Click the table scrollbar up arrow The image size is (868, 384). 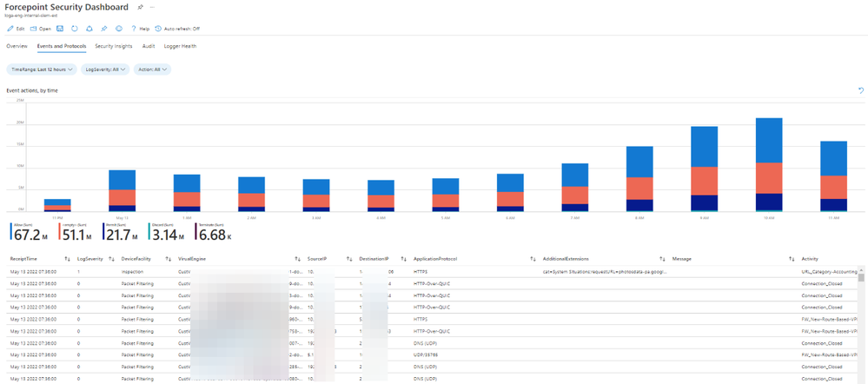[x=861, y=269]
